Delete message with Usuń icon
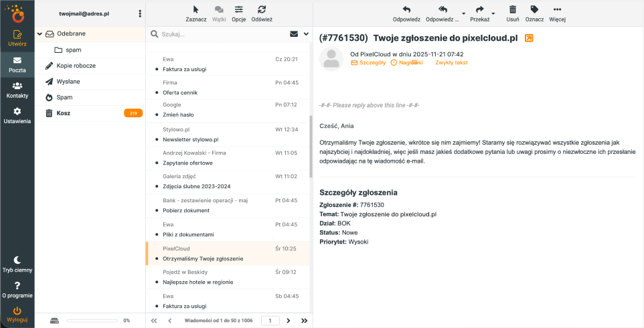The image size is (644, 328). click(513, 9)
